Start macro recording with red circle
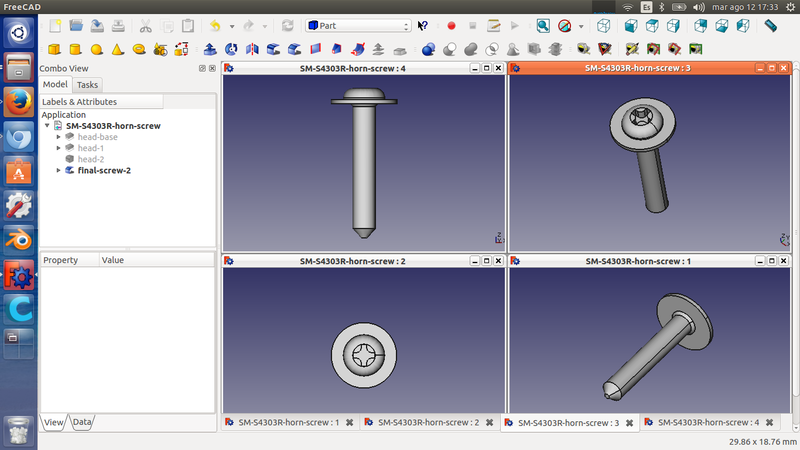The width and height of the screenshot is (800, 450). coord(451,25)
